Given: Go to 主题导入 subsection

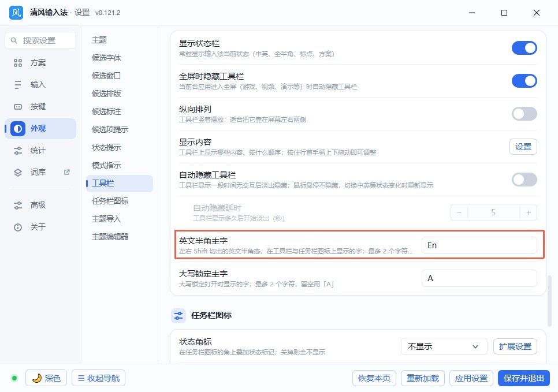Looking at the screenshot, I should [x=119, y=219].
